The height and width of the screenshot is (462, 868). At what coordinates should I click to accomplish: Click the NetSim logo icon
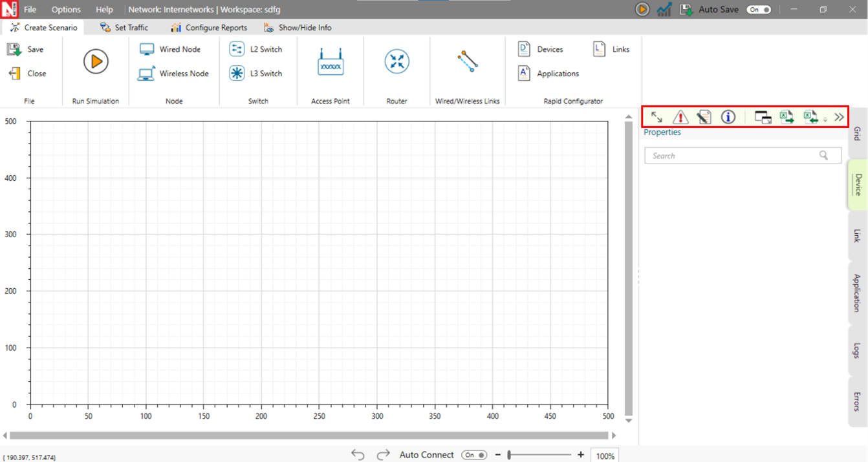9,9
